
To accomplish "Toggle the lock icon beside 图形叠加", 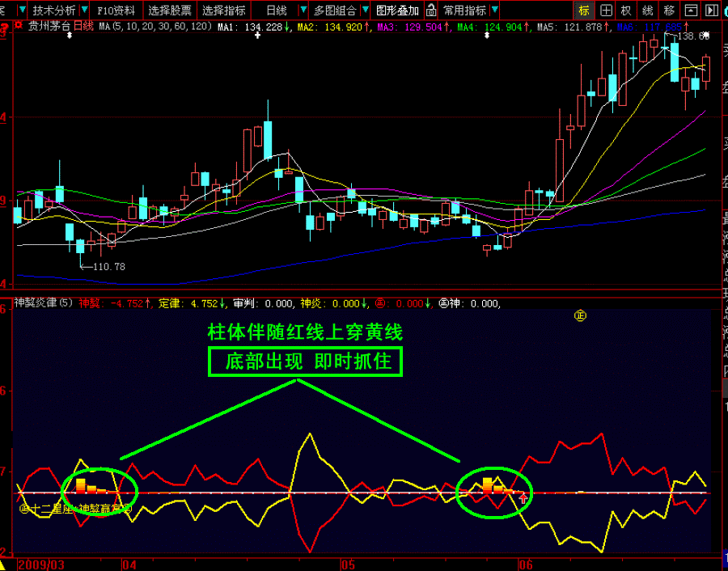I will (431, 11).
